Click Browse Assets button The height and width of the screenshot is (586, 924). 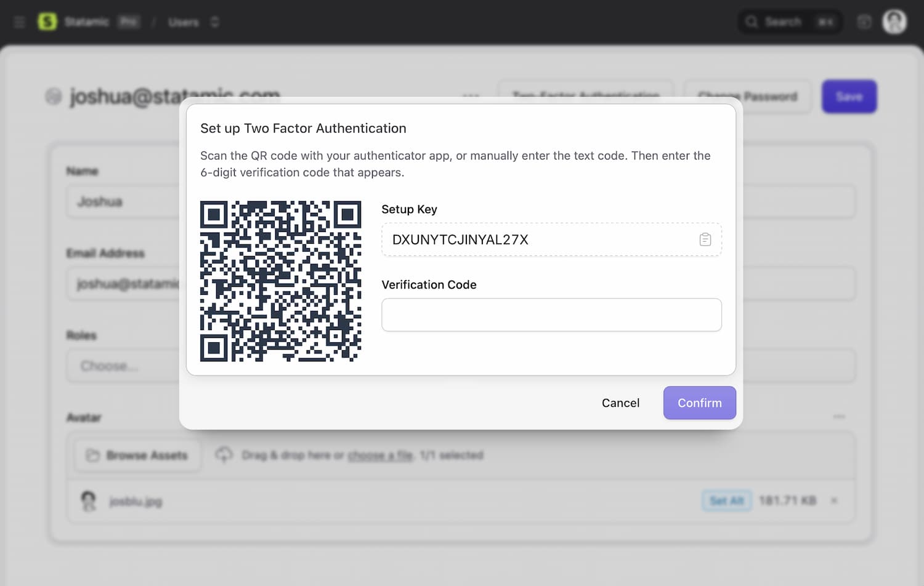pos(137,455)
